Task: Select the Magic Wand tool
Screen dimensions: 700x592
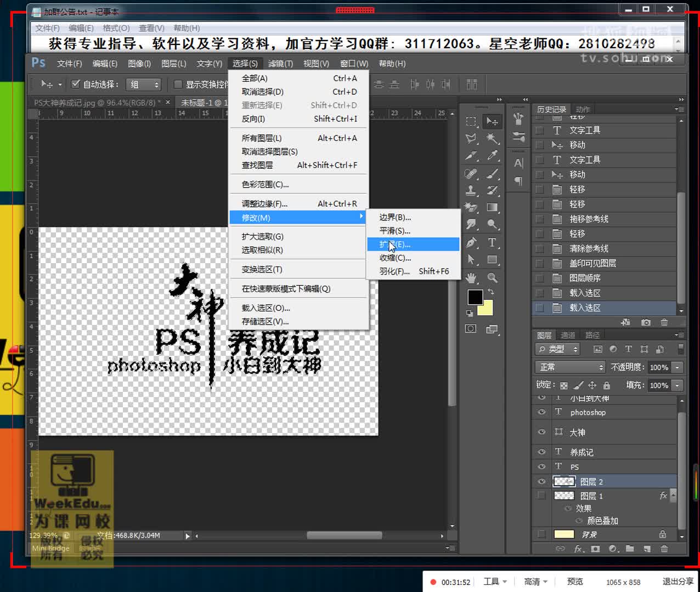Action: tap(492, 139)
